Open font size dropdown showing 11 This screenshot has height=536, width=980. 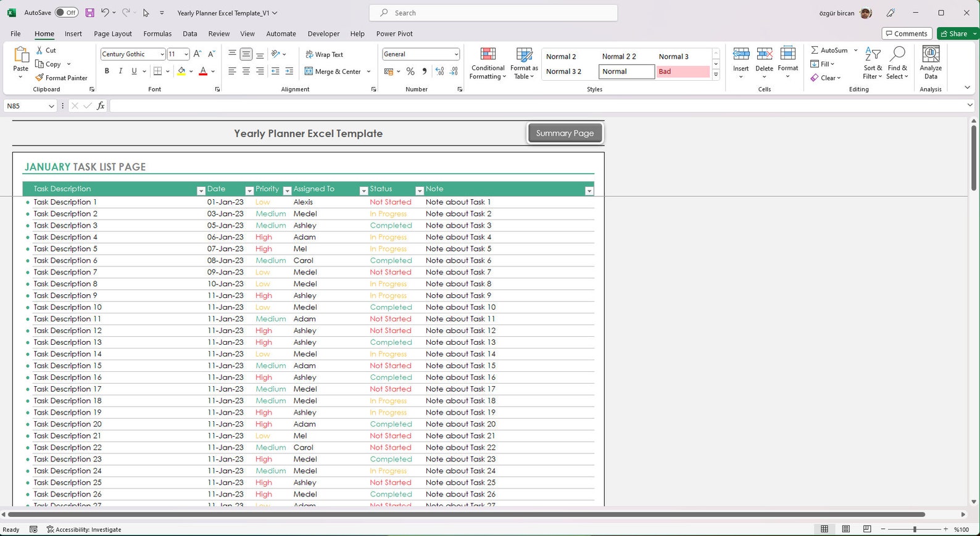pyautogui.click(x=186, y=54)
